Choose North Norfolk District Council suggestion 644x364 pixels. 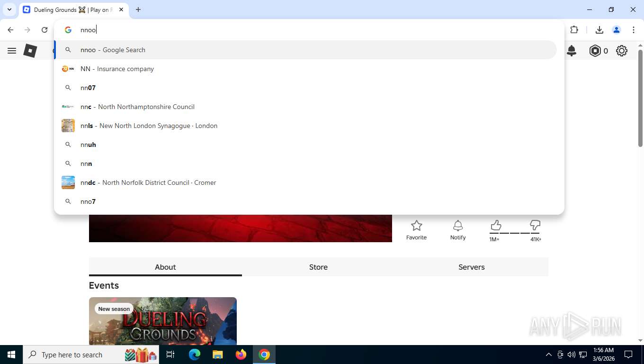point(305,182)
